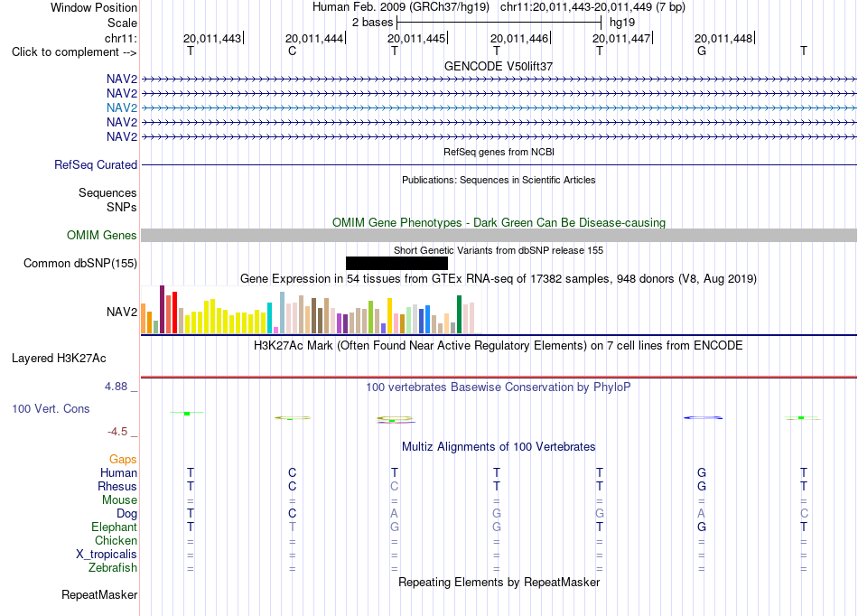Select the Human species label
Image resolution: width=858 pixels, height=616 pixels.
coord(118,472)
